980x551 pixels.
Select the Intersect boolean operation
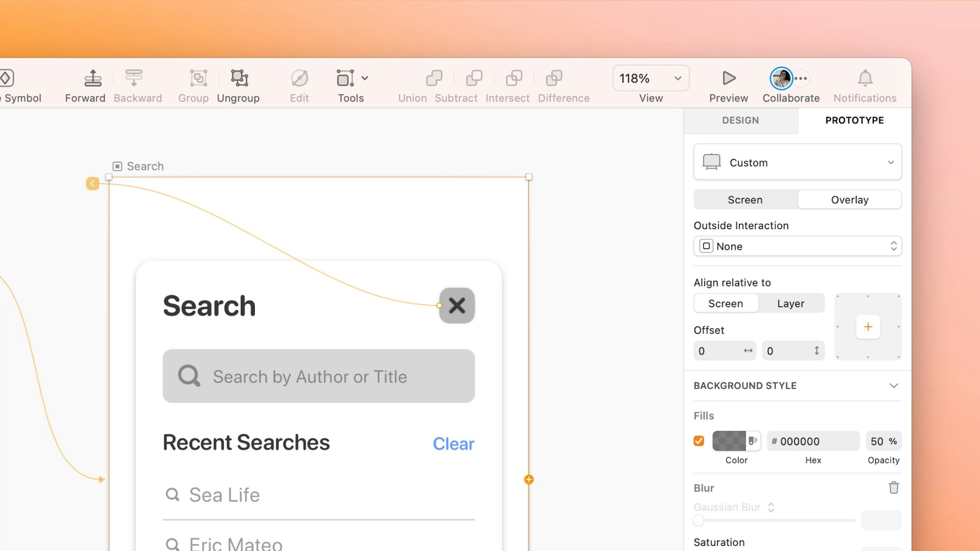point(513,84)
